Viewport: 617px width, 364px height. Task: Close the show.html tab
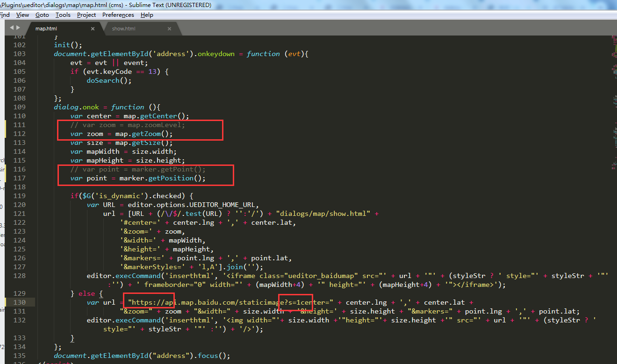[x=169, y=29]
